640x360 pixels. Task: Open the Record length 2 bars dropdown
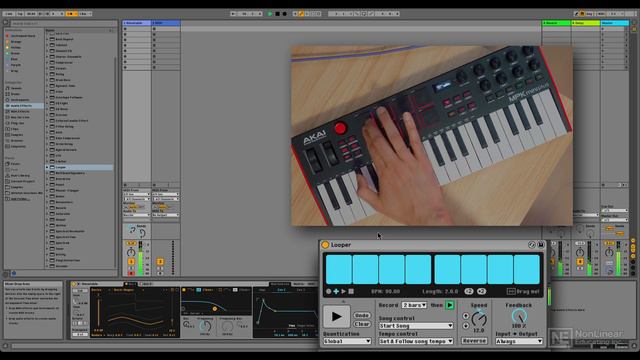[x=415, y=305]
